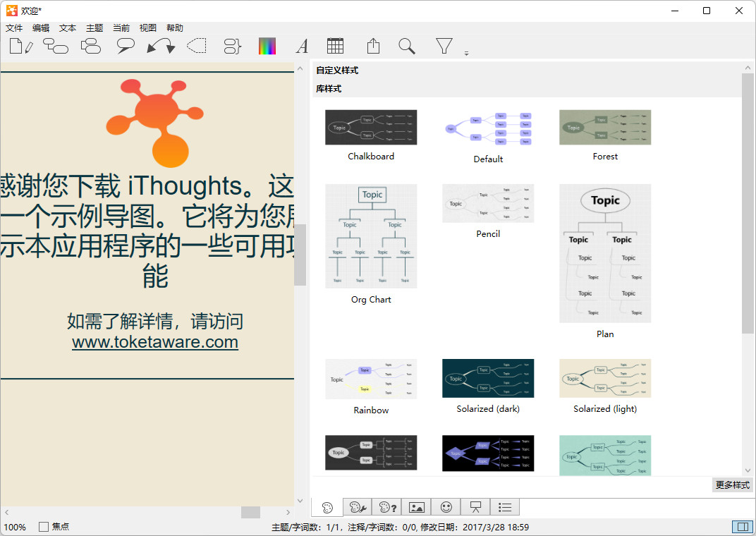Click the summary bracket topics icon

233,47
